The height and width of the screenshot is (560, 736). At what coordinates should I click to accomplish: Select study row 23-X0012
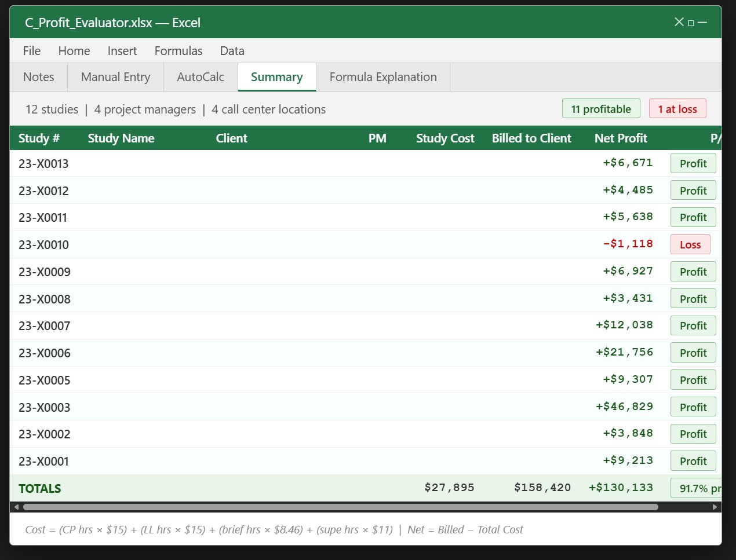tap(366, 191)
